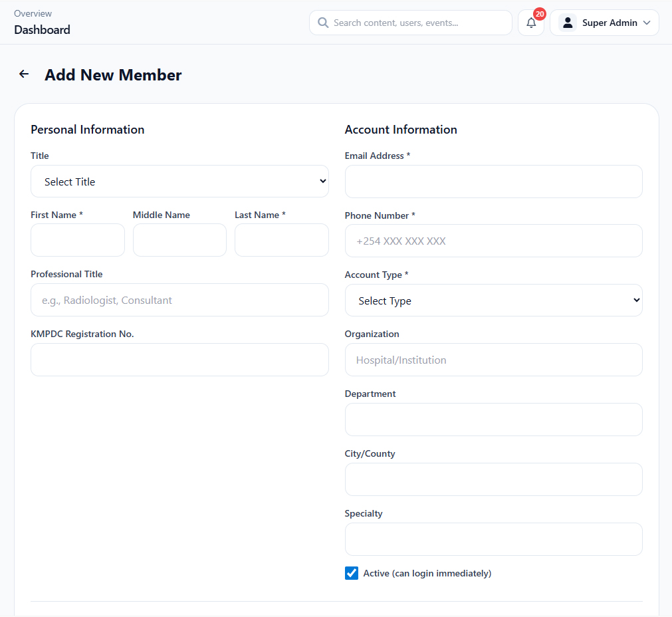The width and height of the screenshot is (672, 617).
Task: Click the Active (can login immediately) label
Action: [427, 573]
